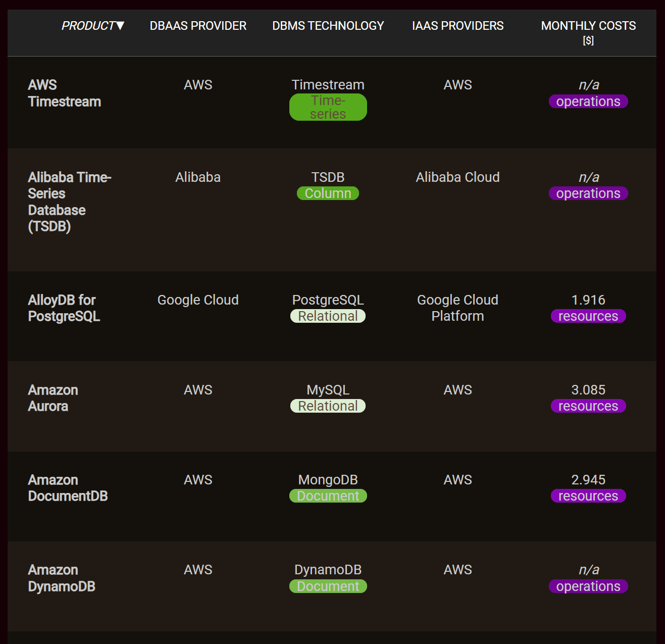The width and height of the screenshot is (665, 644).
Task: Sort table by DBaaS Provider column
Action: point(198,26)
